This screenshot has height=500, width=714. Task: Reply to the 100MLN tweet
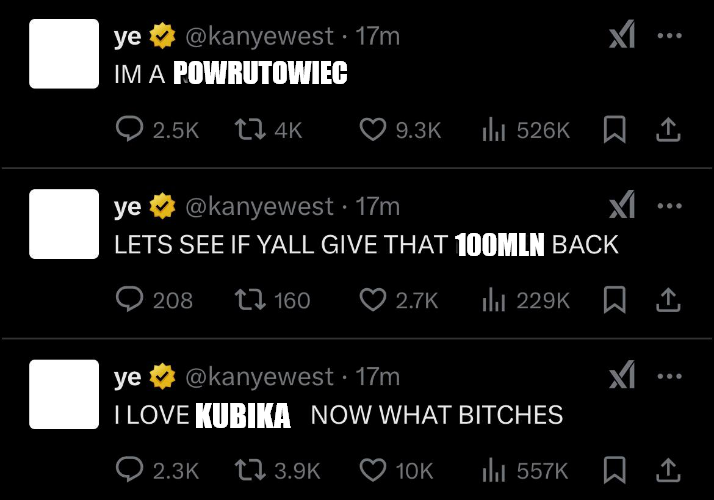tap(130, 299)
